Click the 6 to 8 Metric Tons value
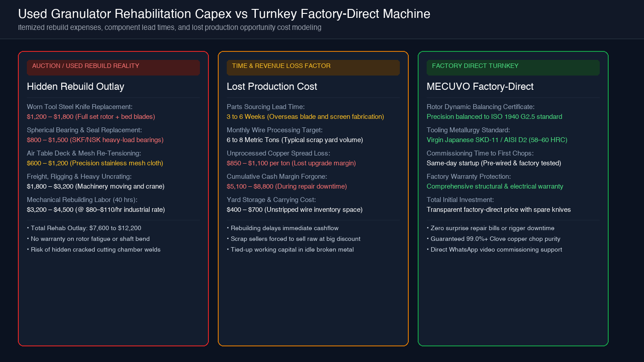 pos(295,140)
